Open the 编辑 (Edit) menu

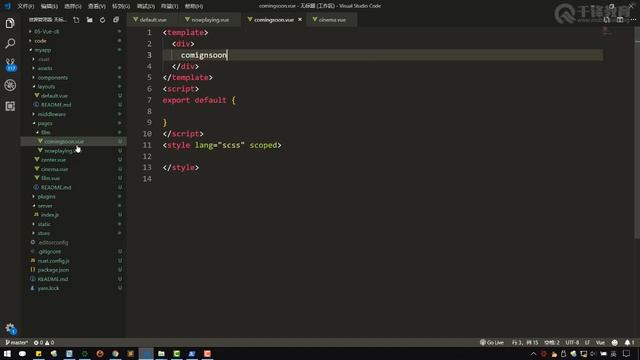pos(49,6)
